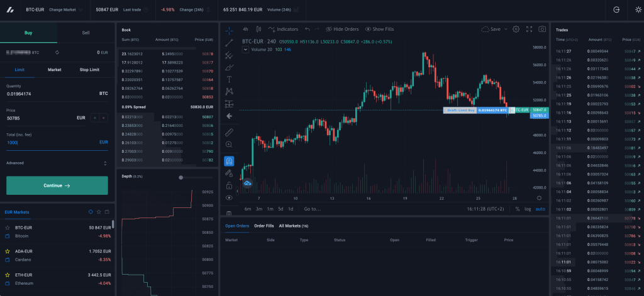This screenshot has width=644, height=296.
Task: Open the 4h timeframe dropdown
Action: tap(245, 29)
